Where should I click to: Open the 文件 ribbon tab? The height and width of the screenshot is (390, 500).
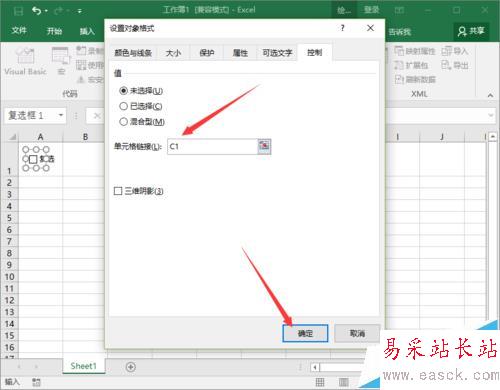point(19,31)
